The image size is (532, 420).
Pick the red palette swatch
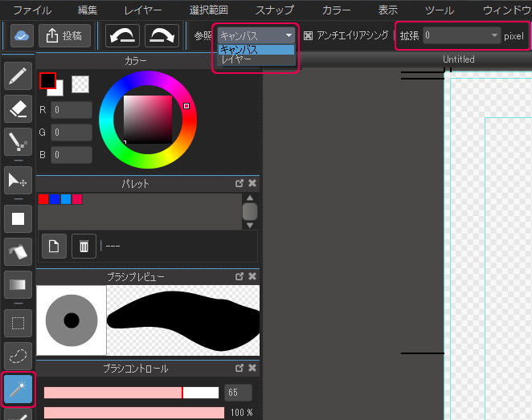coord(43,199)
